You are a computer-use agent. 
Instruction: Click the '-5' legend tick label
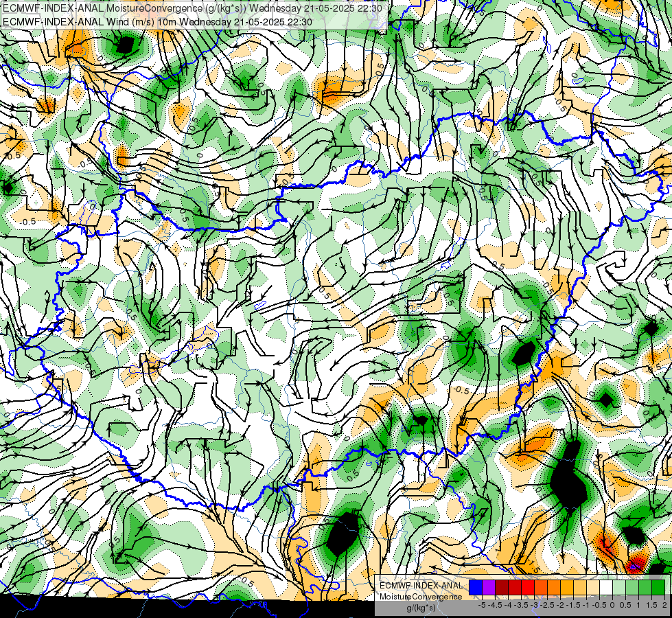point(482,605)
